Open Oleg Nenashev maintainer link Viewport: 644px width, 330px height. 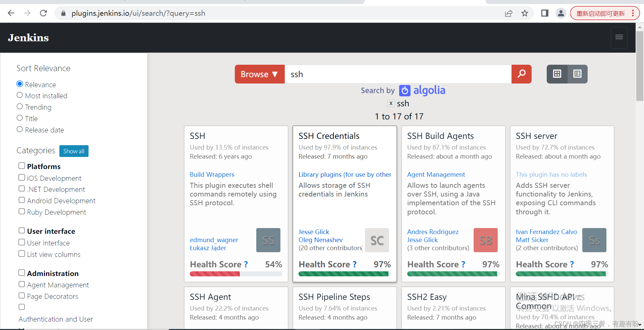[x=321, y=240]
